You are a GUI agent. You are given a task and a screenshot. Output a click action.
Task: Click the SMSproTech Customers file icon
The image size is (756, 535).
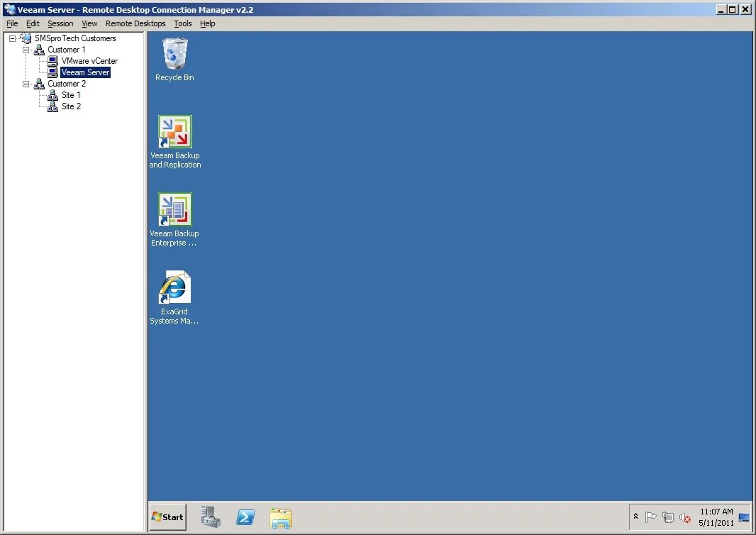tap(26, 38)
